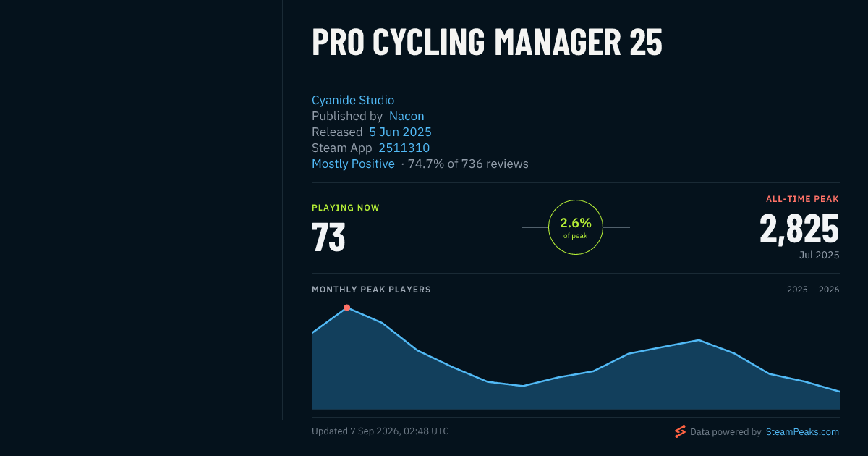The height and width of the screenshot is (456, 868).
Task: Click the 2025 — 2026 range label
Action: (x=813, y=290)
